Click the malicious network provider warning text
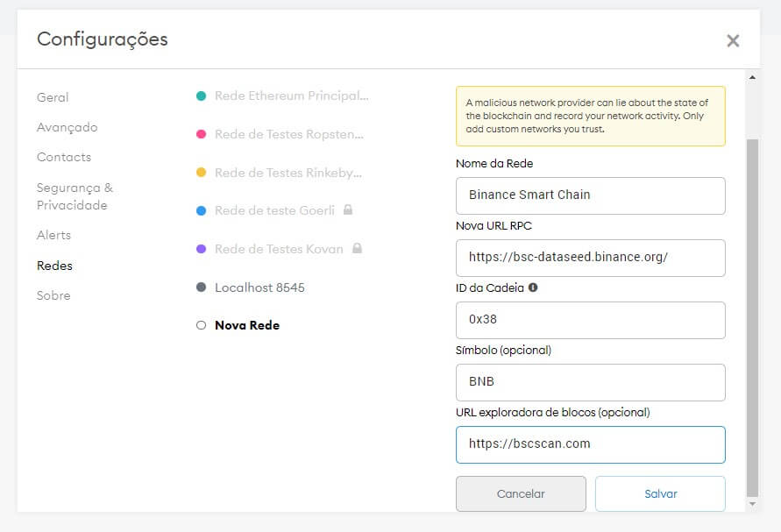The width and height of the screenshot is (781, 532). point(587,116)
